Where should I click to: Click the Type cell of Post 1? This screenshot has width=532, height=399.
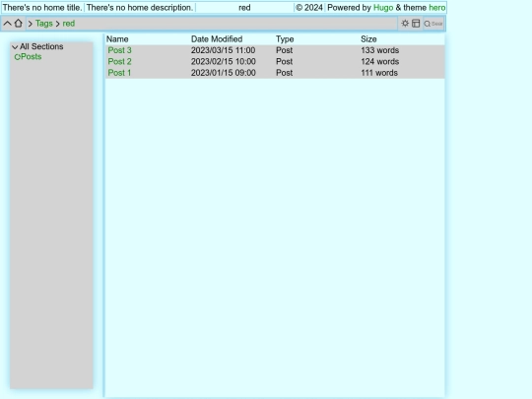click(284, 73)
